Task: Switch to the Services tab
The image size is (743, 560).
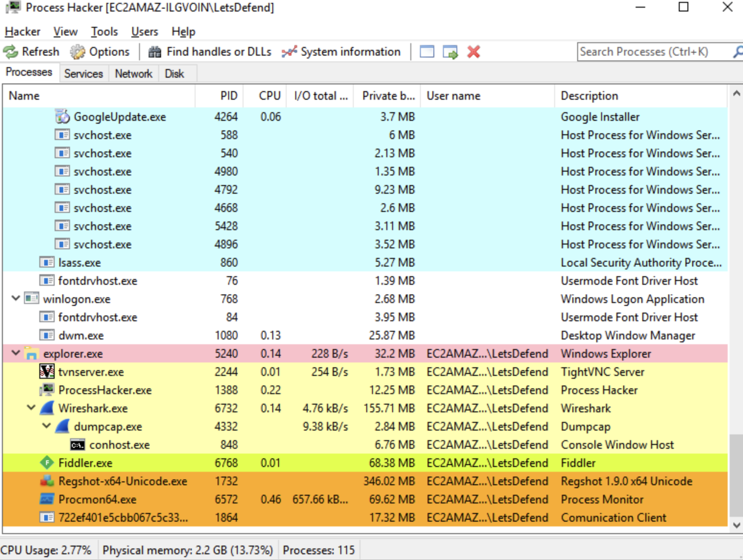Action: coord(83,74)
